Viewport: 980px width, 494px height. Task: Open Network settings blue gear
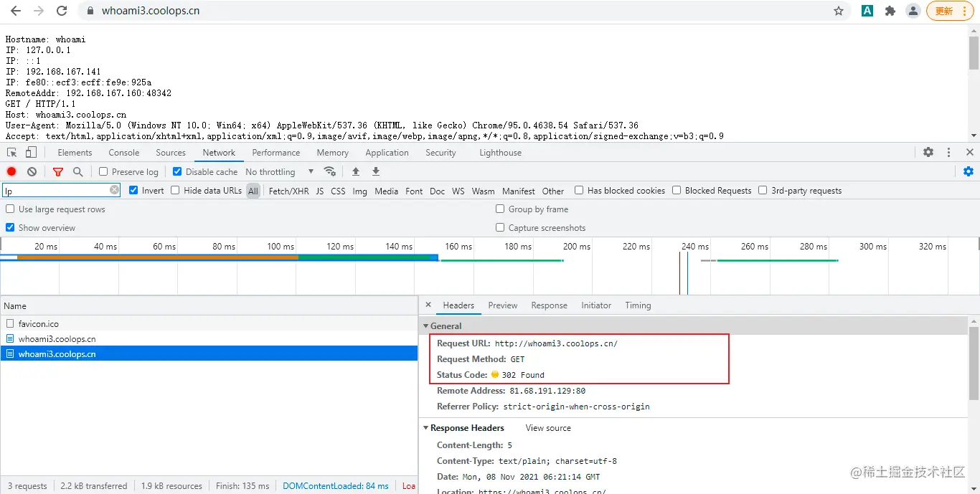click(969, 171)
